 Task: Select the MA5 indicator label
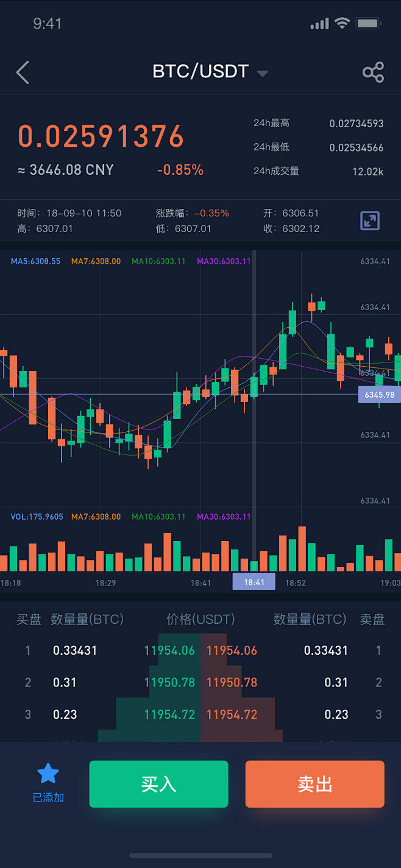click(35, 261)
